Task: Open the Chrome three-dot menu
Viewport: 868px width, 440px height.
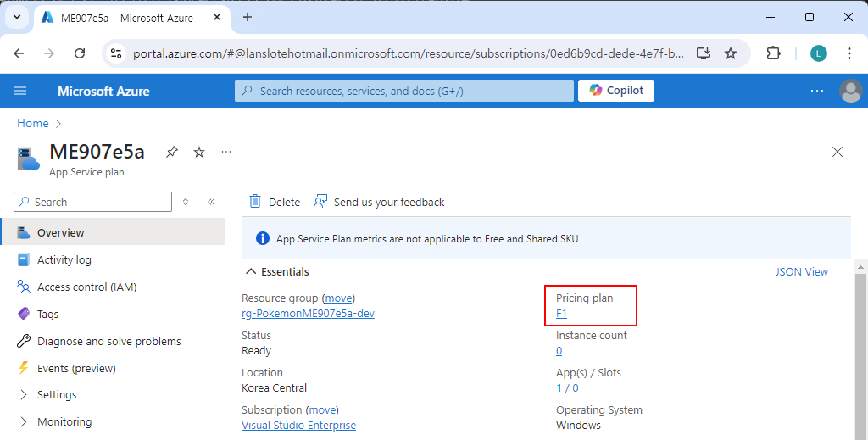Action: click(x=849, y=53)
